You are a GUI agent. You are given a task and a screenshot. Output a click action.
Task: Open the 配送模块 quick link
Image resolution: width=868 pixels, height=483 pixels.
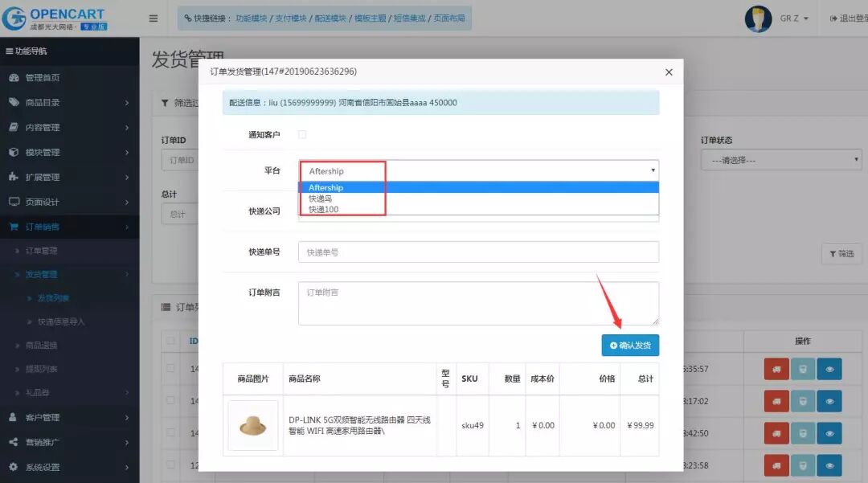(x=330, y=18)
